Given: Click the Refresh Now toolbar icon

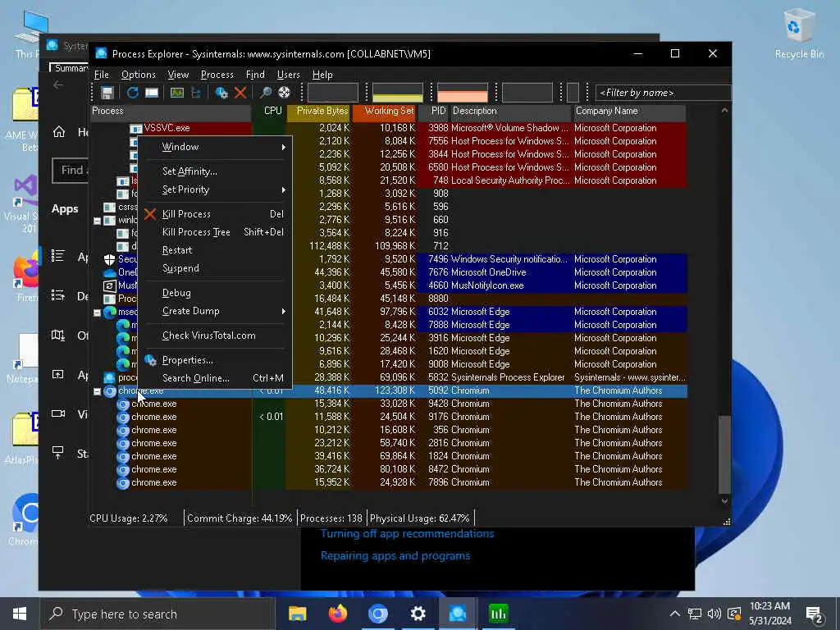Looking at the screenshot, I should (x=132, y=93).
